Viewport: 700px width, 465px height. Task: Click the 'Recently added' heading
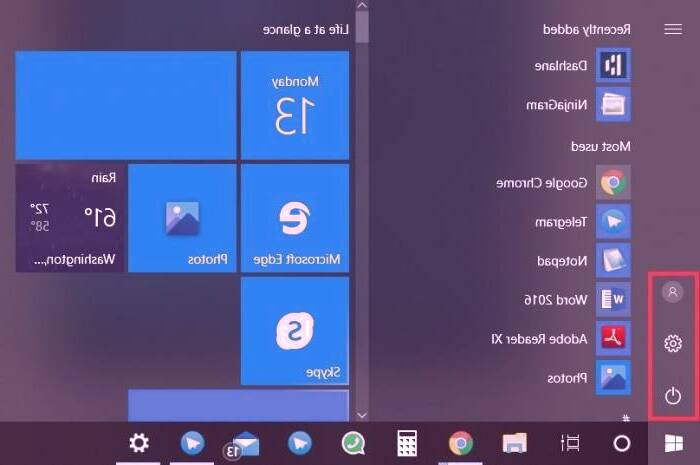click(x=587, y=29)
